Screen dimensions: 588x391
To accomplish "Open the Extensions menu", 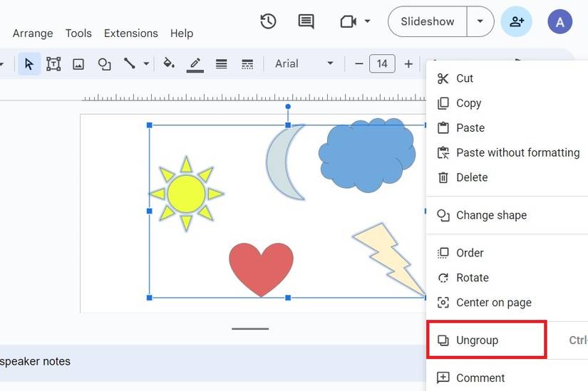I will [131, 33].
